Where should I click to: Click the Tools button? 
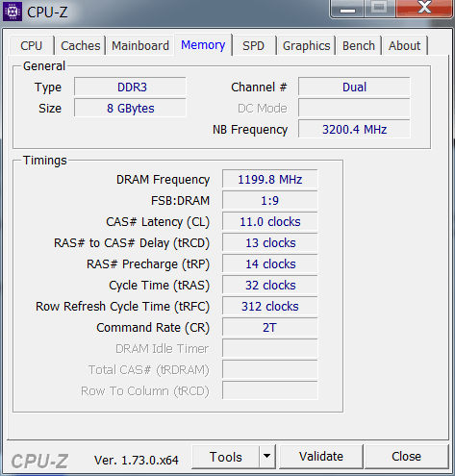[x=226, y=457]
